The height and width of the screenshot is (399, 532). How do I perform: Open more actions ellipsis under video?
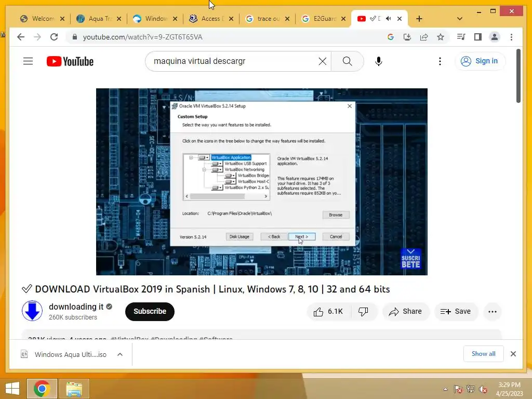pos(493,312)
